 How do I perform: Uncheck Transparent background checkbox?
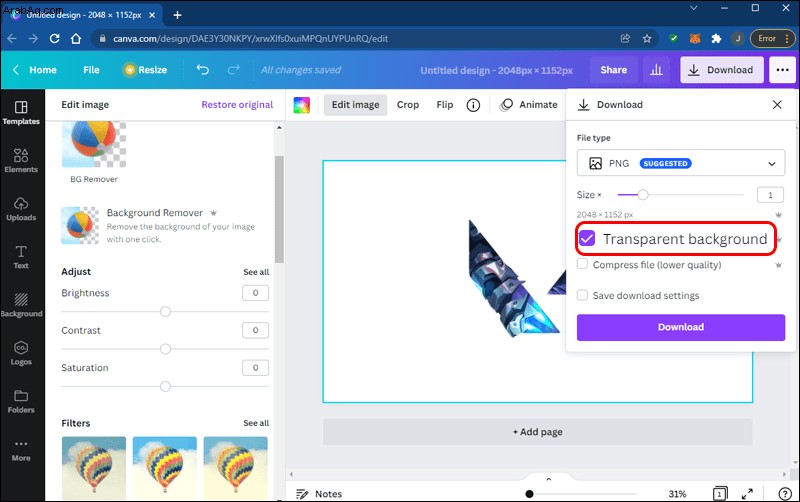coord(587,238)
